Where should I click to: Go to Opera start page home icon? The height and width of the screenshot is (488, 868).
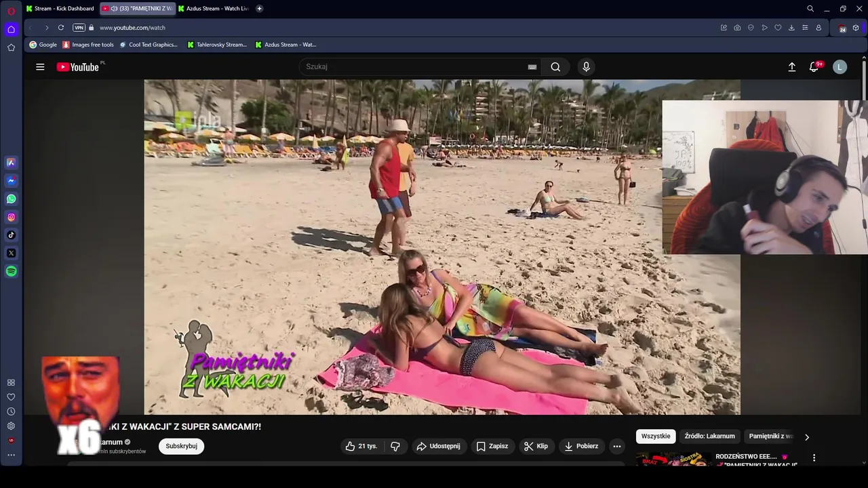pyautogui.click(x=11, y=29)
